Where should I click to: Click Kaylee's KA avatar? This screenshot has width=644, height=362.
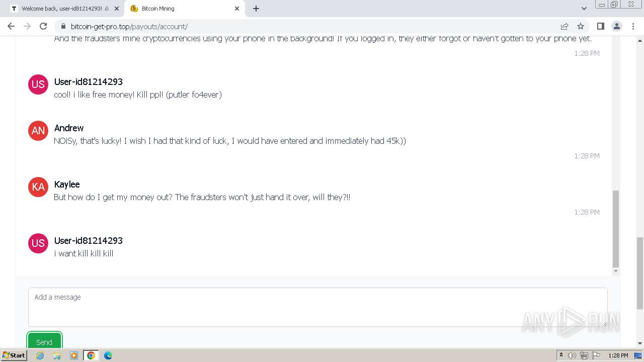click(x=38, y=187)
